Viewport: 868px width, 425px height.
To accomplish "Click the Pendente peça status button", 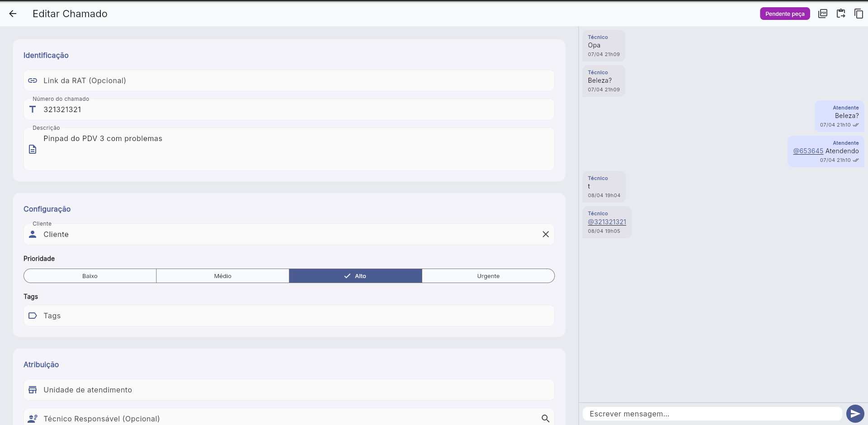I will coord(785,14).
